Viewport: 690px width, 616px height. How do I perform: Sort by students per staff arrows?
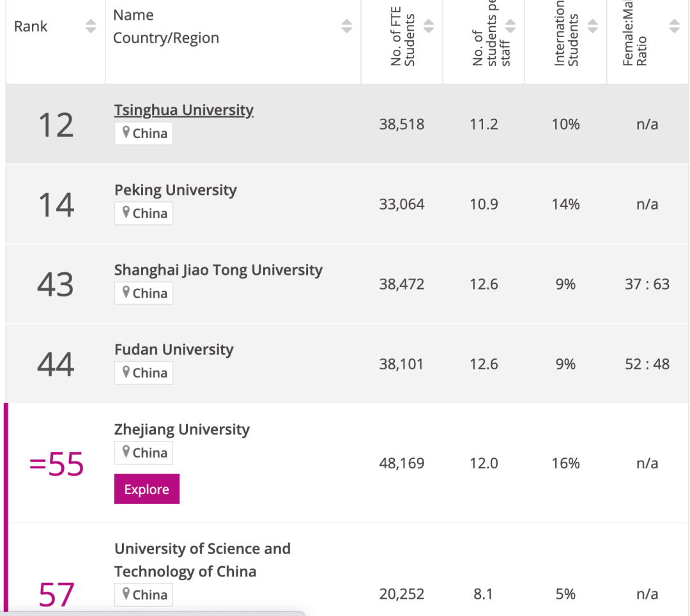pos(510,26)
